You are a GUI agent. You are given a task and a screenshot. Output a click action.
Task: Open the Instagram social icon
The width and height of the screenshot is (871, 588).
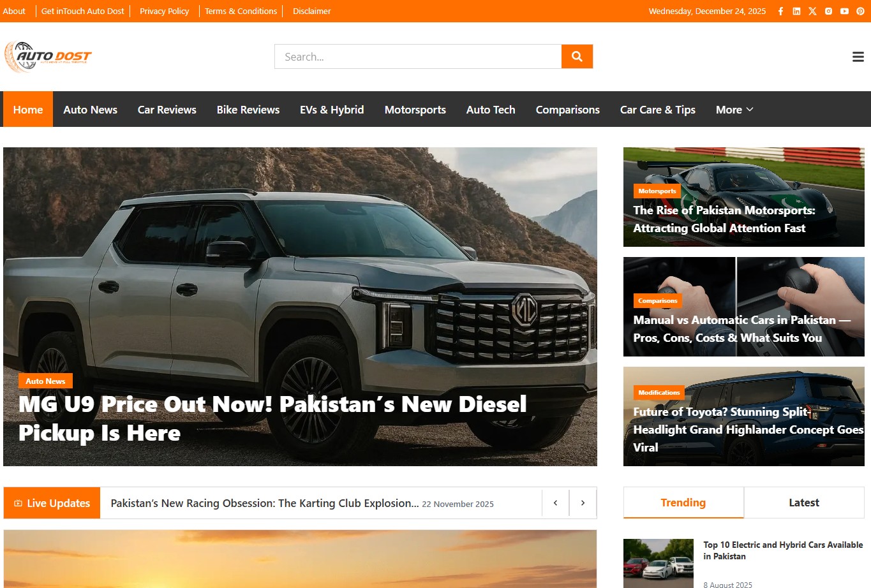[x=828, y=11]
